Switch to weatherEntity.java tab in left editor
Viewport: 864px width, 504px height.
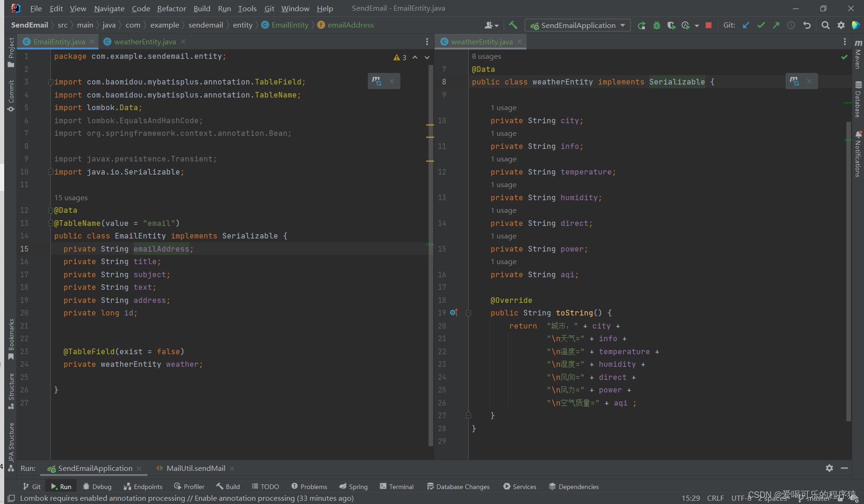coord(145,42)
